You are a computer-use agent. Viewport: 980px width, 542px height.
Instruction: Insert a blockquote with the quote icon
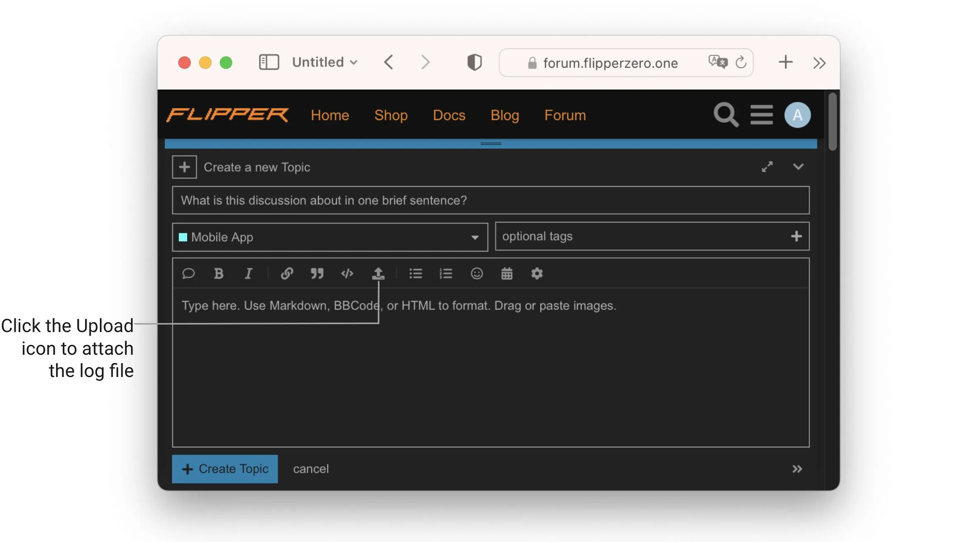[x=317, y=273]
